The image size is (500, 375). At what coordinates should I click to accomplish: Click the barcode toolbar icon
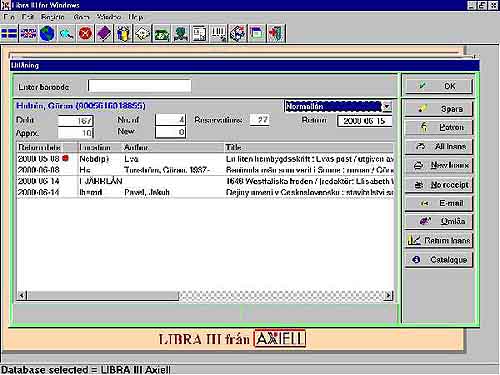click(218, 34)
